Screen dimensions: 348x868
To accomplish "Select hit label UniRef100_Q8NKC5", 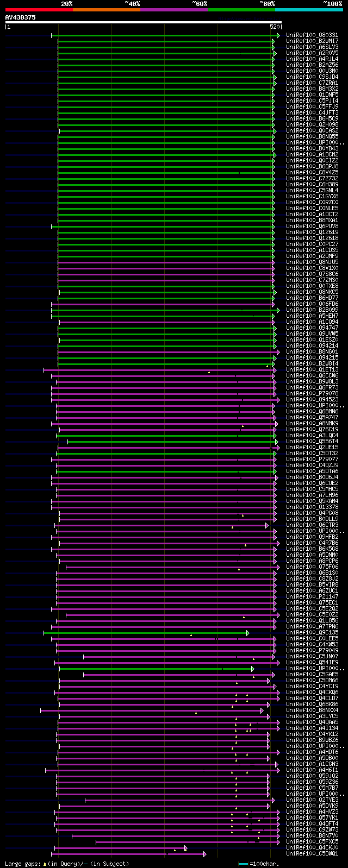I will pos(312,292).
